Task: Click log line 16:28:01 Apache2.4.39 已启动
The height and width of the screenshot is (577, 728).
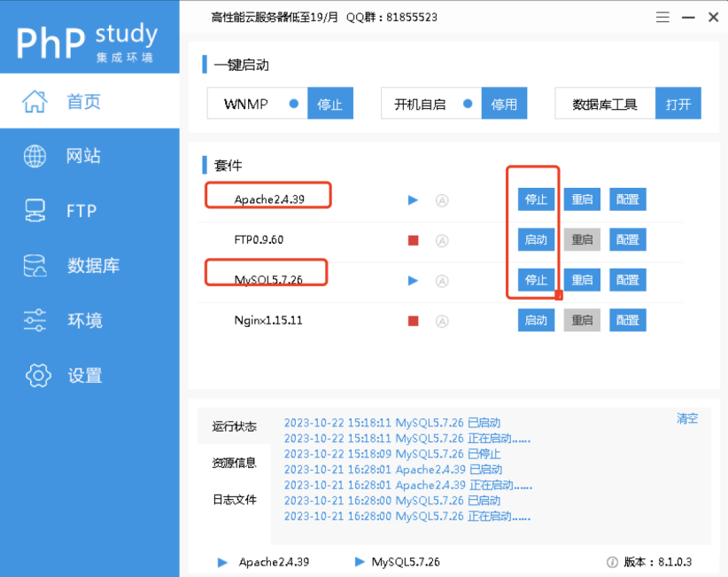Action: tap(393, 469)
